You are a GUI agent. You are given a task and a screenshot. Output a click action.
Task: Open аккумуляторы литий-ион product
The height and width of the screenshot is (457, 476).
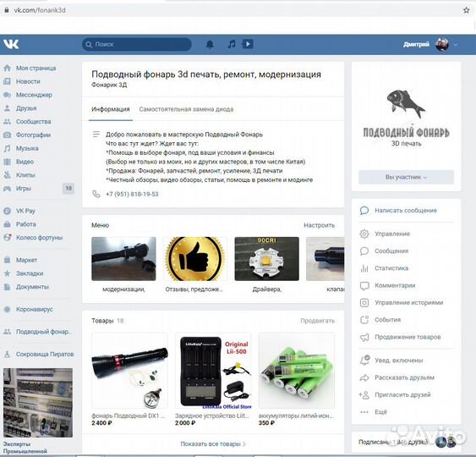coord(297,371)
